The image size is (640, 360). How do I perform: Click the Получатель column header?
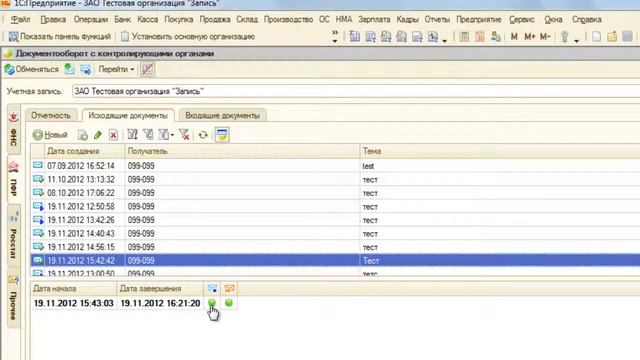(x=242, y=151)
